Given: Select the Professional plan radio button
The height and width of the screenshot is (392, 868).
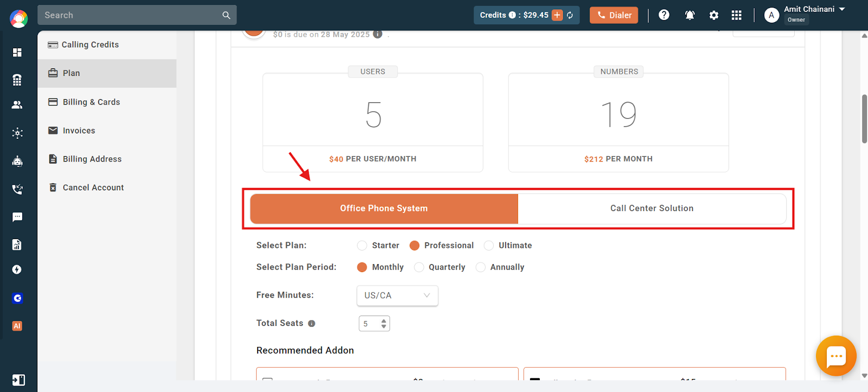Looking at the screenshot, I should pos(414,246).
